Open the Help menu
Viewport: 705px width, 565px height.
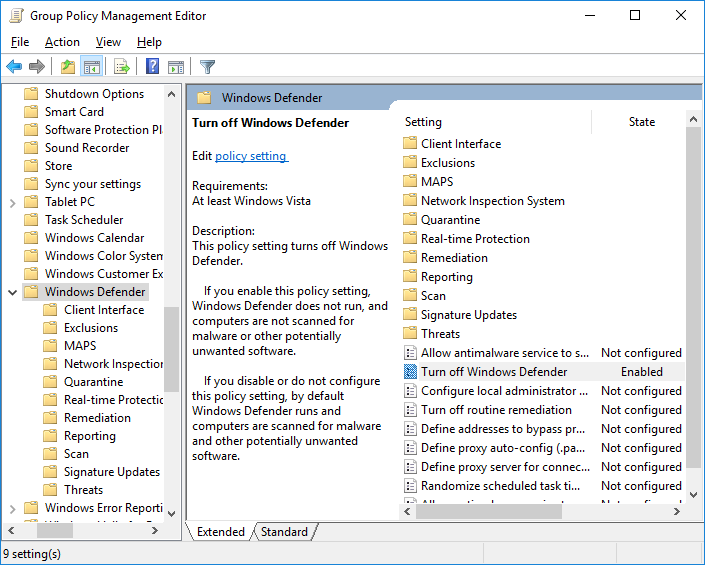[149, 42]
